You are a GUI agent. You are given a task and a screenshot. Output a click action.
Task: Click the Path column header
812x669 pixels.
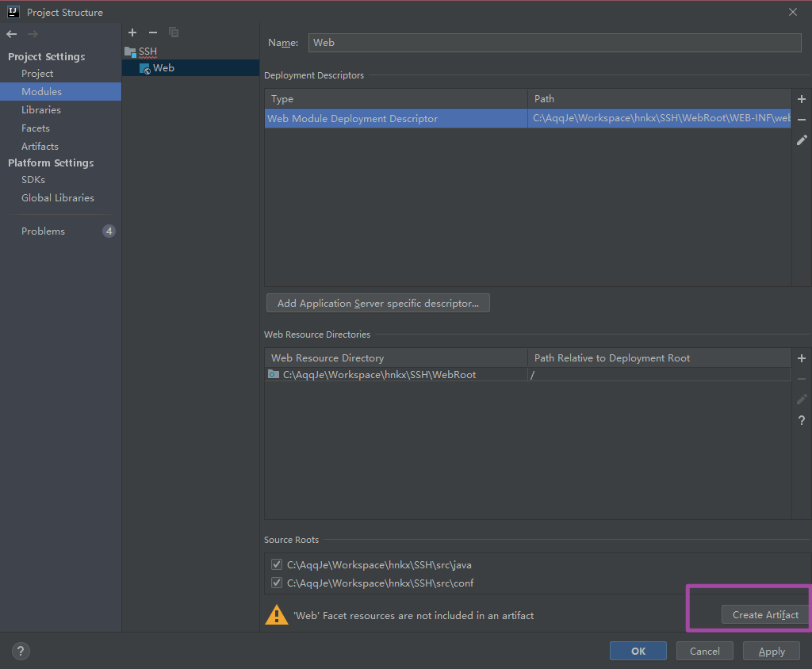[x=659, y=98]
